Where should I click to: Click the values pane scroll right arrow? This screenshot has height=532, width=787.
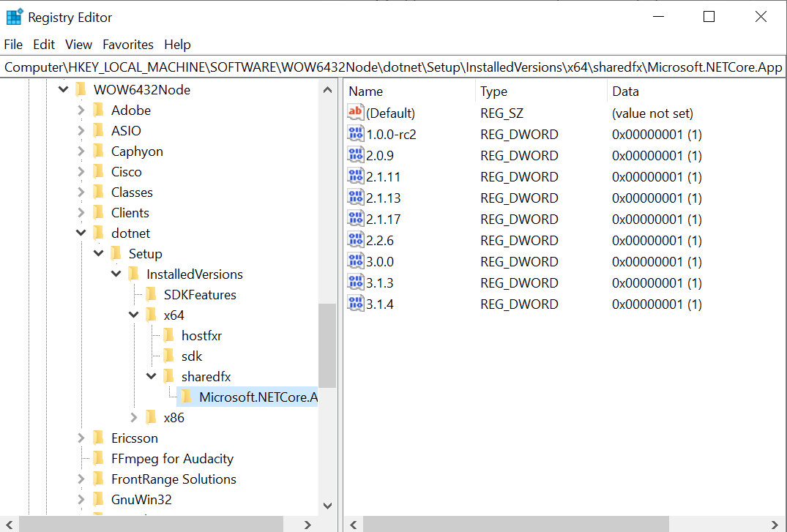point(774,525)
